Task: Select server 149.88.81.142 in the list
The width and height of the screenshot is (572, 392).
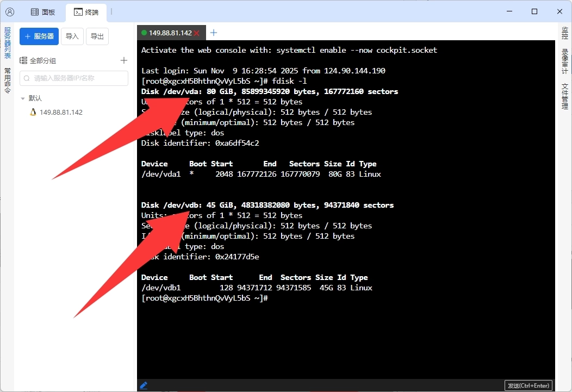Action: 61,113
